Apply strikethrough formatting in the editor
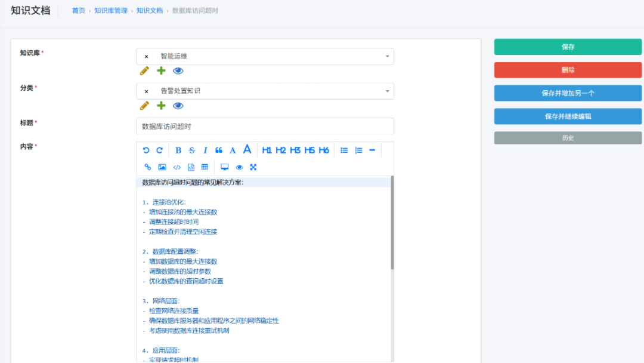This screenshot has height=363, width=644. coord(191,150)
